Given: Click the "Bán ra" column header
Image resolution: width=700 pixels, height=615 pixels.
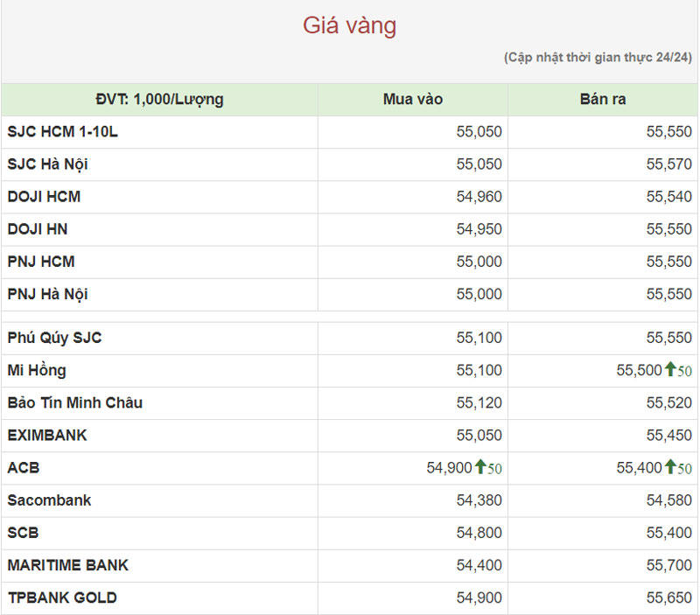Looking at the screenshot, I should coord(603,99).
